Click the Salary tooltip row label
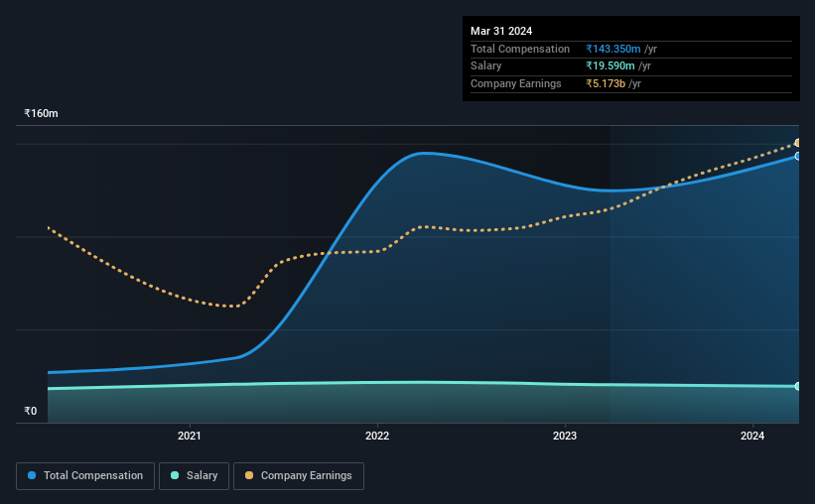This screenshot has width=815, height=504. point(486,66)
